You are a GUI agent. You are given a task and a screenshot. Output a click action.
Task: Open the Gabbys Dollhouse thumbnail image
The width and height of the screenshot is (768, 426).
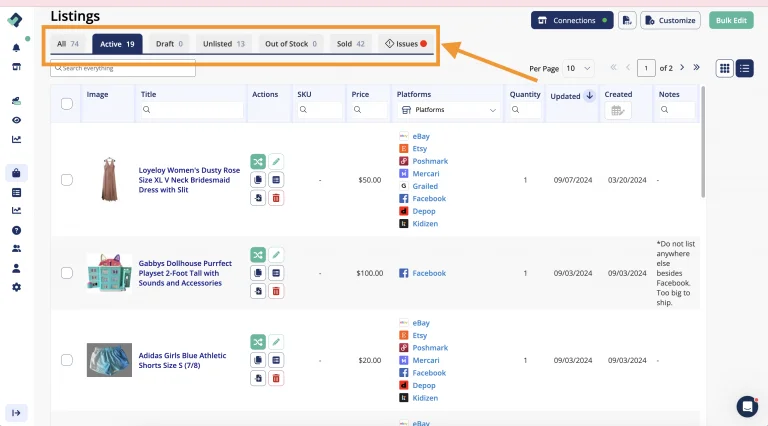click(x=109, y=273)
